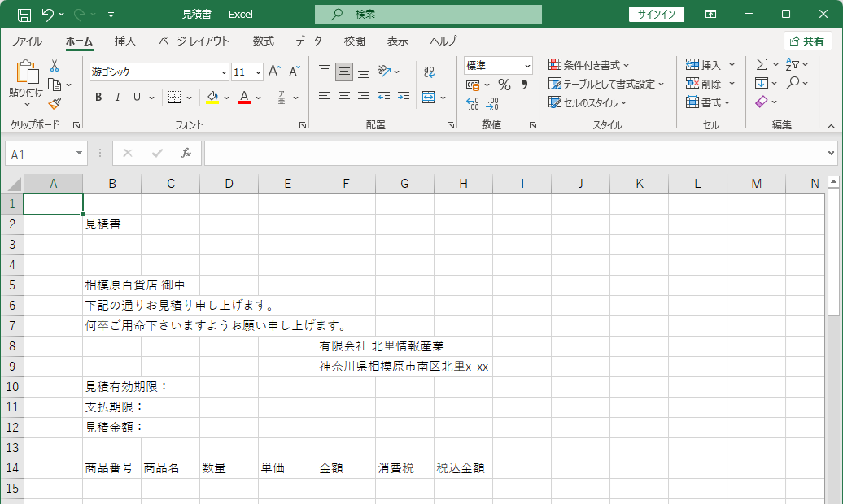Image resolution: width=843 pixels, height=504 pixels.
Task: Align text to top
Action: coord(324,71)
